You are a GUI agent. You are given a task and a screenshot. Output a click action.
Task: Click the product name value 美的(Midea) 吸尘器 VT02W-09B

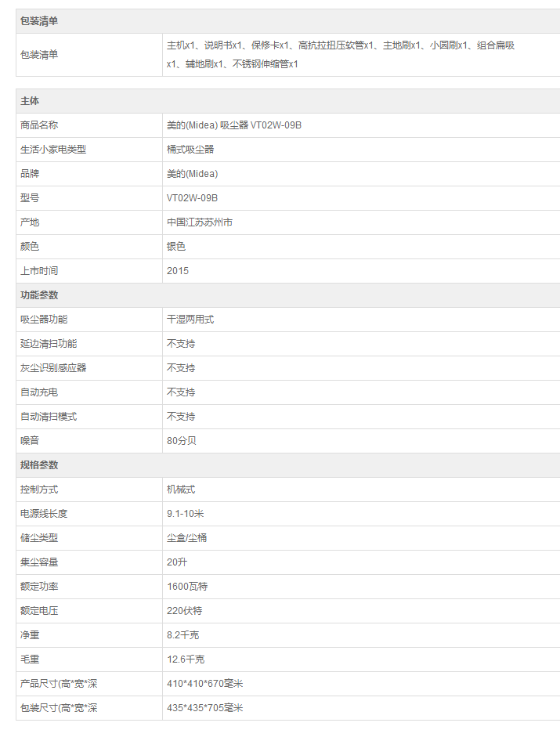[234, 125]
